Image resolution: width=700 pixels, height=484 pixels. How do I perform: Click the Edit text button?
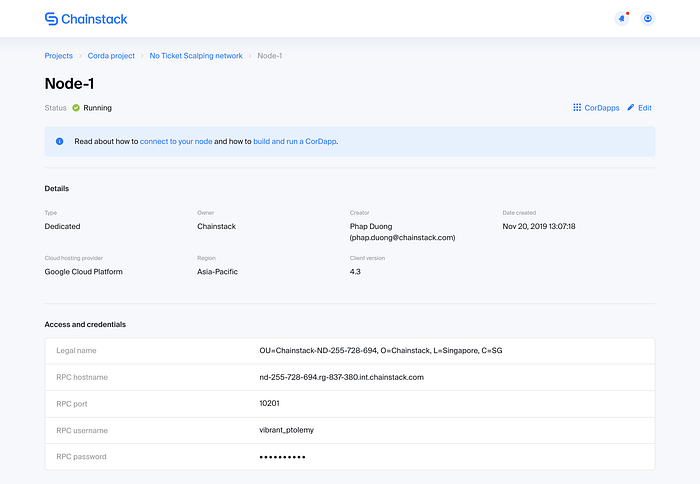[645, 108]
